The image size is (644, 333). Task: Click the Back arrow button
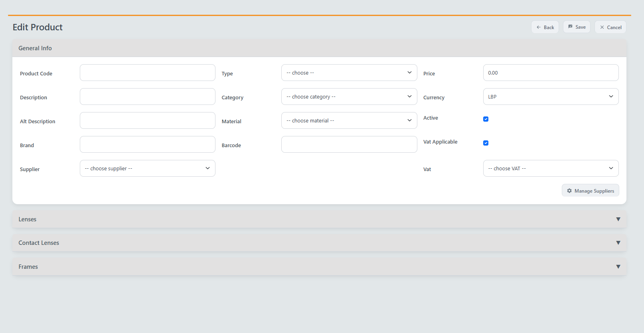[545, 27]
